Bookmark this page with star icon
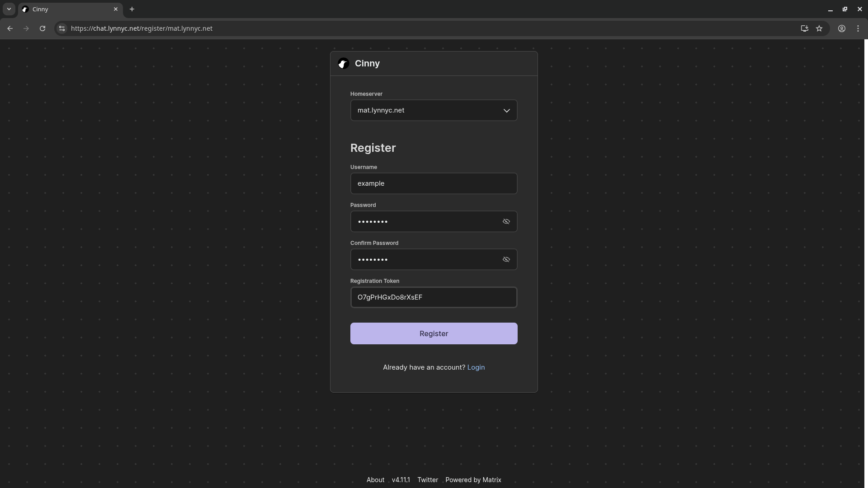Image resolution: width=868 pixels, height=488 pixels. (819, 28)
